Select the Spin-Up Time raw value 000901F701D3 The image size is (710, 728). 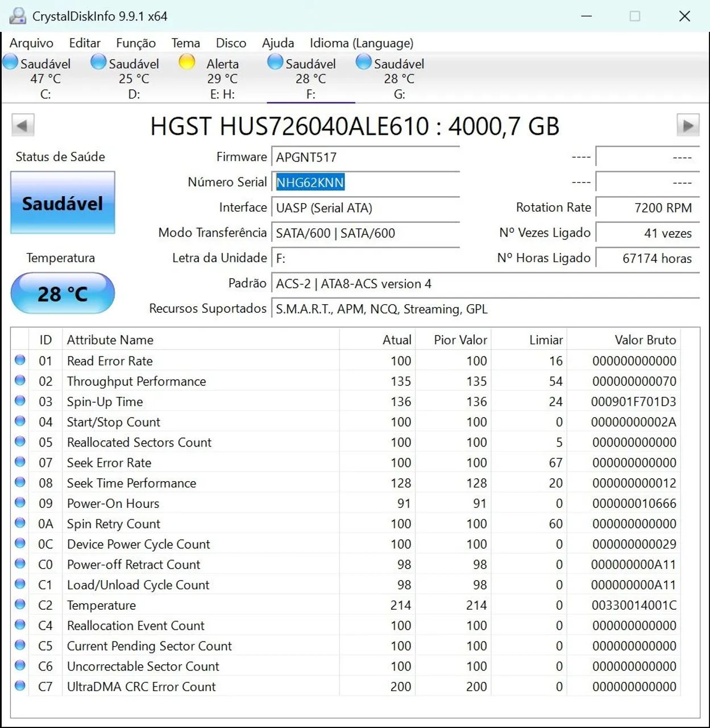click(x=634, y=402)
